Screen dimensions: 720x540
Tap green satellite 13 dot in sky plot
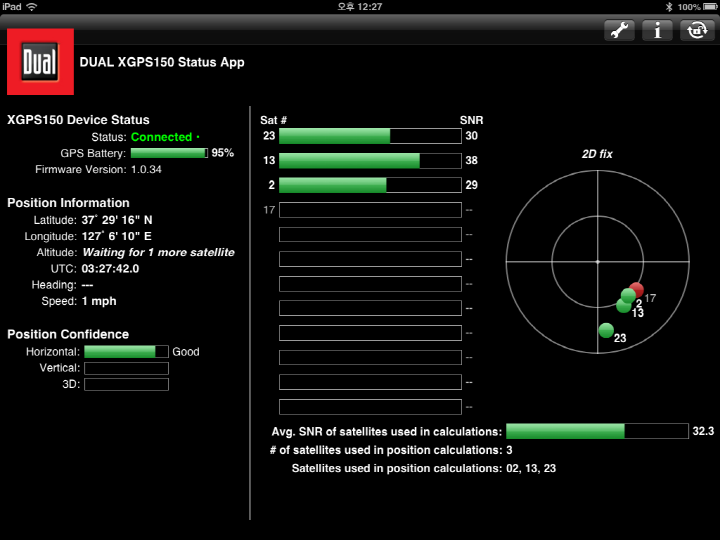click(623, 306)
